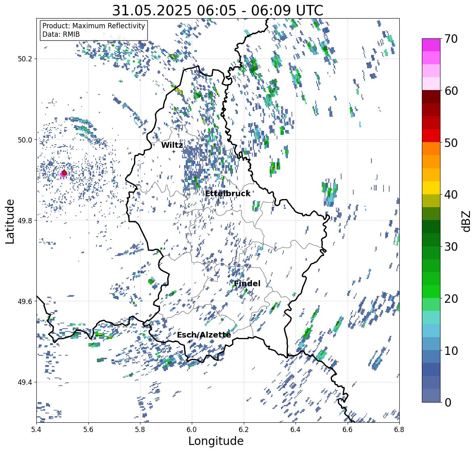
Task: Click the Data: RMIB label
Action: coord(61,34)
